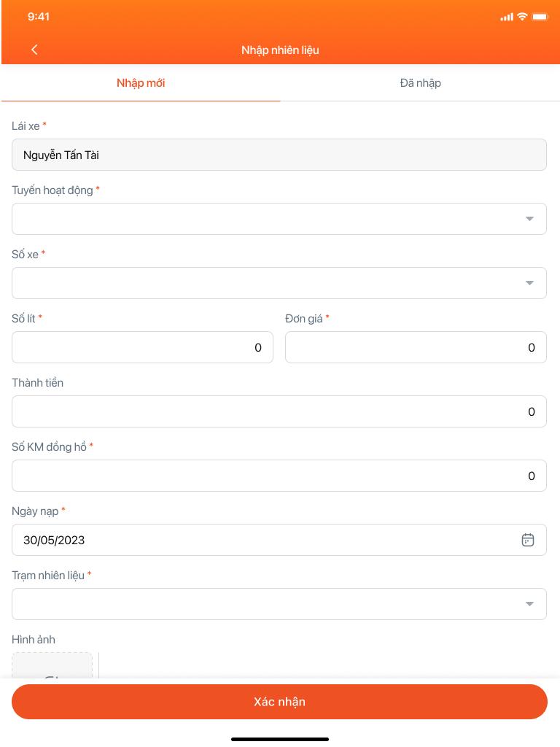Click the Ngày nạp date 30/05/2023
Viewport: 560px width, 747px height.
tap(54, 540)
